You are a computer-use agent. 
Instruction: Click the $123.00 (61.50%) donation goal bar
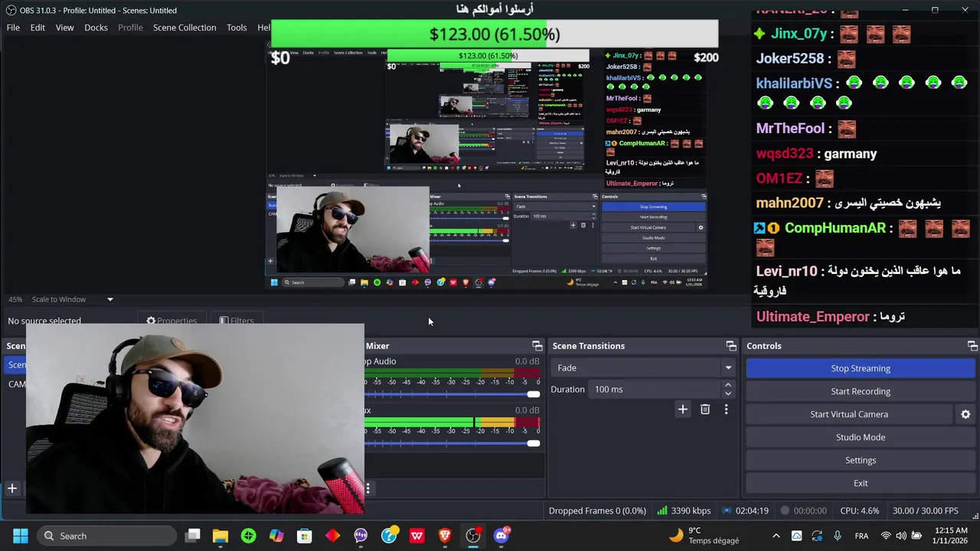[495, 34]
